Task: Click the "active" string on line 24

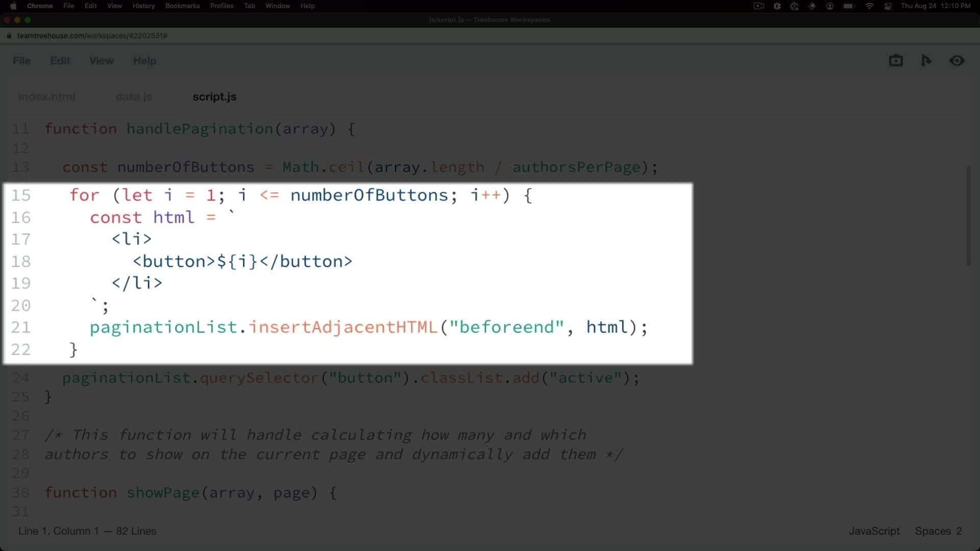Action: 585,378
